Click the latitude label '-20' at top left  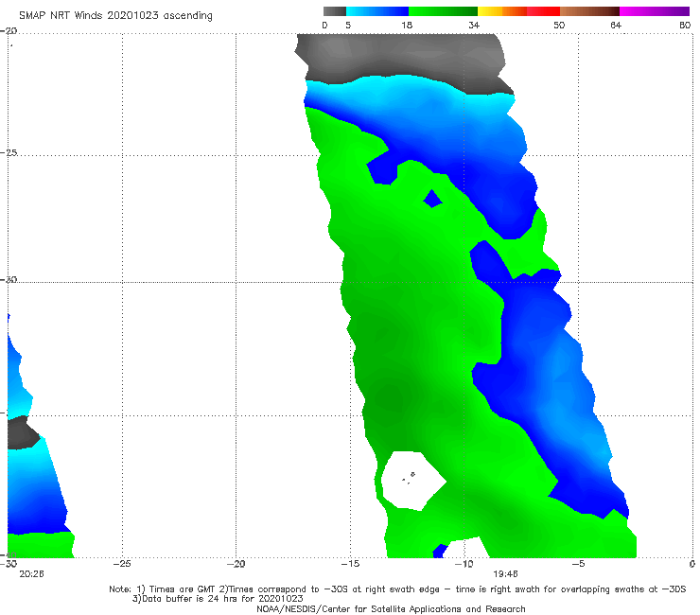point(9,31)
